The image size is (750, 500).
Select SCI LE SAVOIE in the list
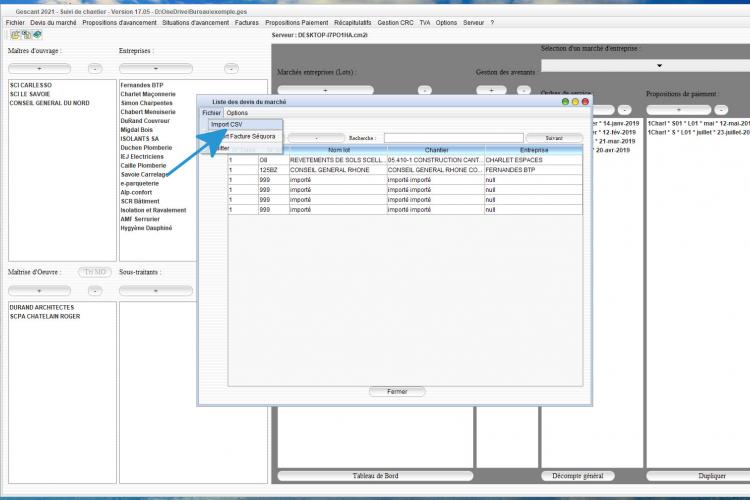coord(30,94)
